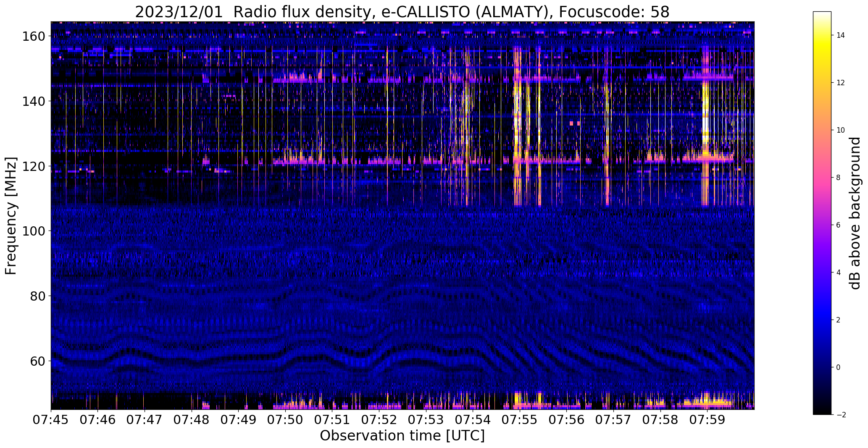The height and width of the screenshot is (448, 868).
Task: Select the "Frequency [MHz]" y-axis label
Action: 11,216
